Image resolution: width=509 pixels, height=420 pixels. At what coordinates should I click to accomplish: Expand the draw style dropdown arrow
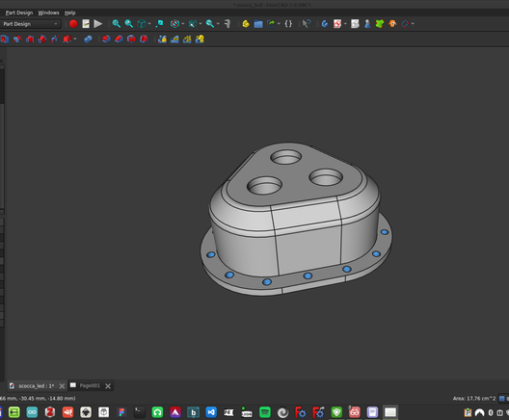coord(183,24)
